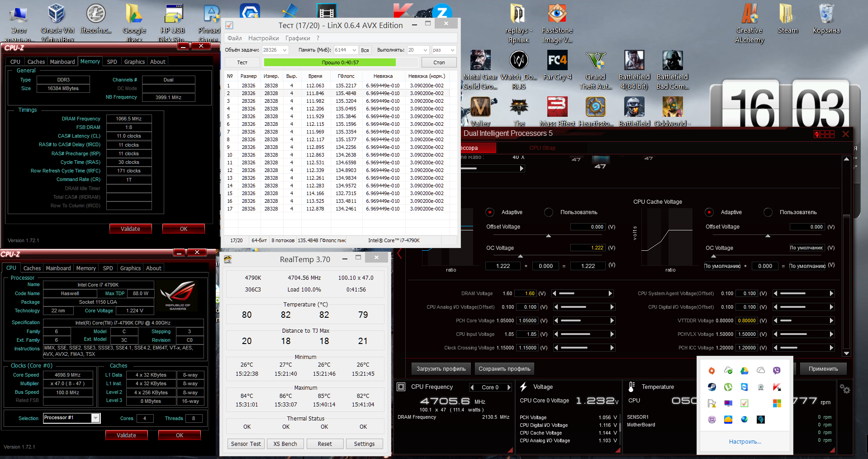
Task: Open the Объём задачи combo box in LinX
Action: click(x=275, y=50)
